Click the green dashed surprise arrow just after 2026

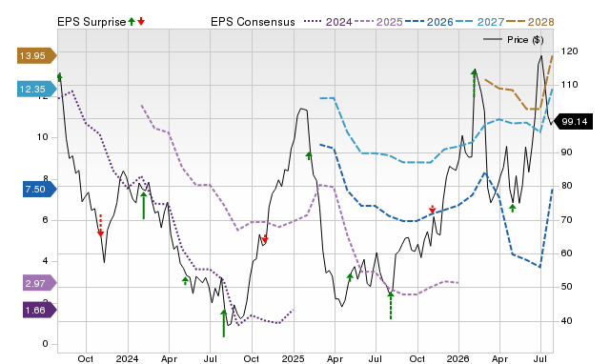point(474,83)
